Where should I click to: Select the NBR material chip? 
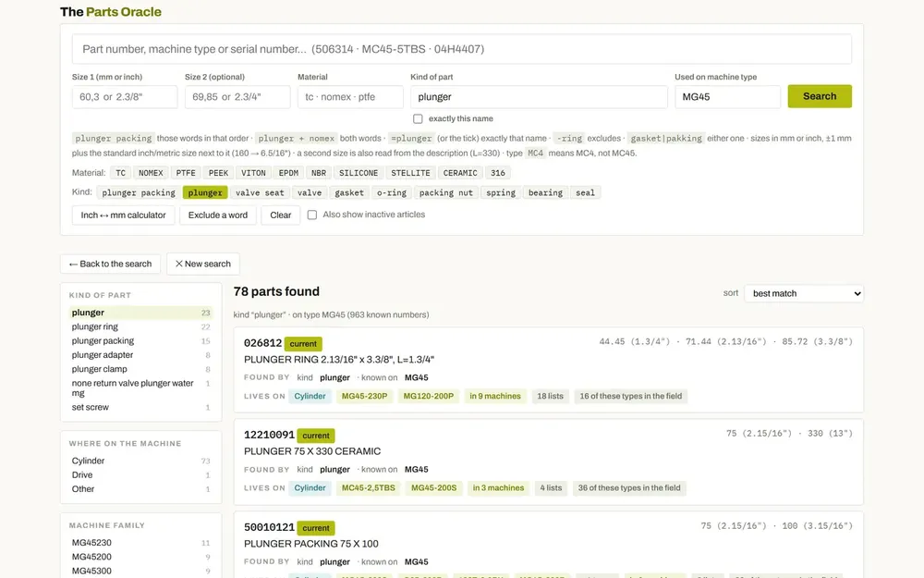(x=319, y=173)
